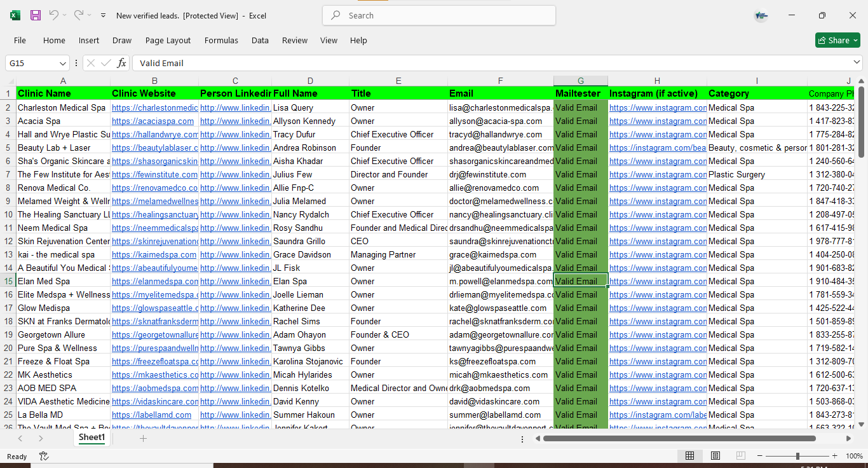868x468 pixels.
Task: Switch to Page Layout view
Action: [715, 456]
